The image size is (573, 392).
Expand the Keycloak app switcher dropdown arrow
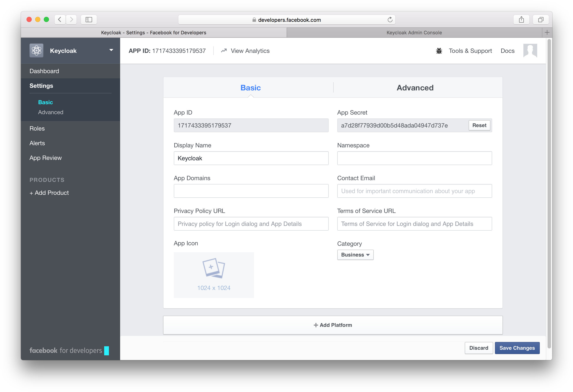111,50
